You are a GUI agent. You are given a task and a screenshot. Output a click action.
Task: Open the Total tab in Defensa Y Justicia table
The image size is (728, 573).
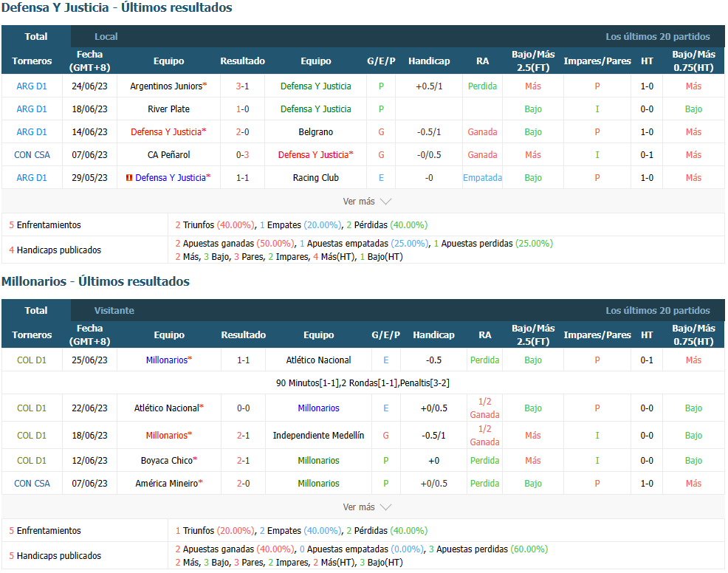pyautogui.click(x=35, y=36)
